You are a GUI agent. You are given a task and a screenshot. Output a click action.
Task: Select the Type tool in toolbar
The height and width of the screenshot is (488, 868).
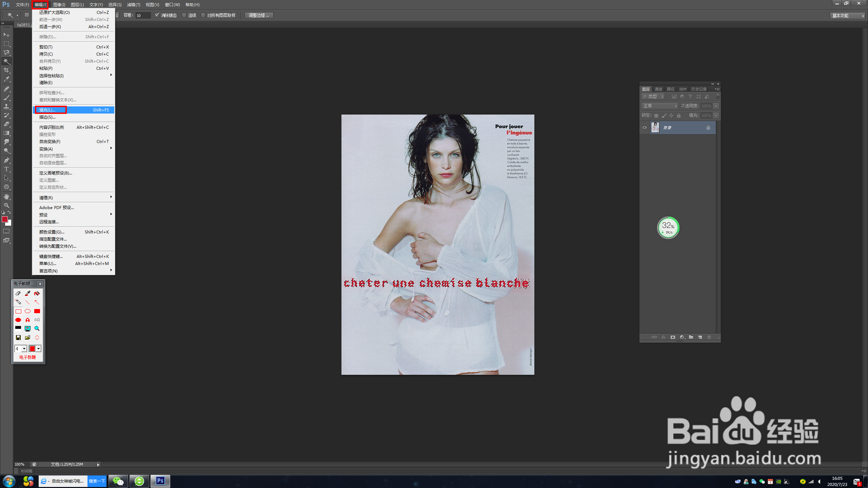6,169
